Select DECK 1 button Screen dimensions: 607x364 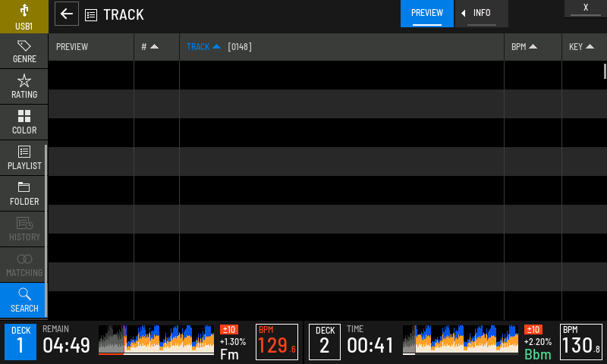(x=20, y=342)
